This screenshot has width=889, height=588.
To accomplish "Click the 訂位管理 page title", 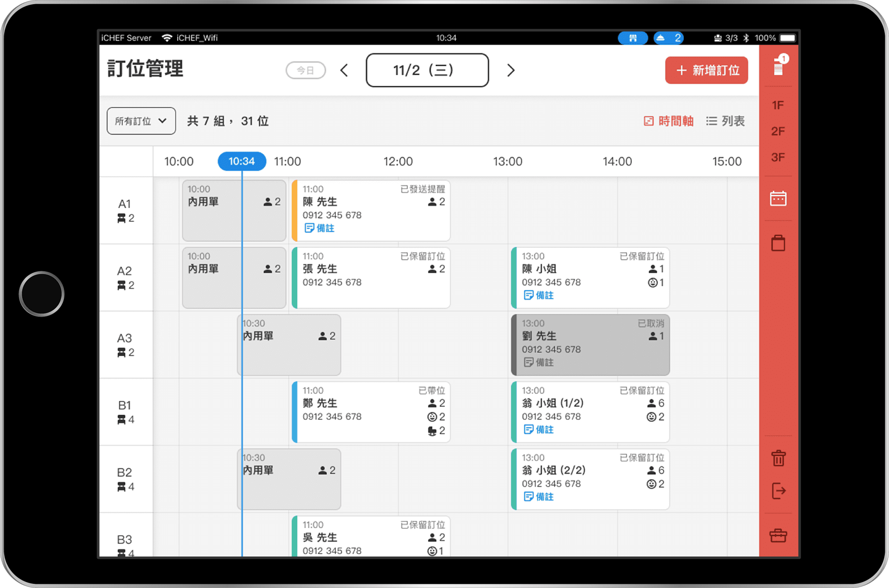I will (145, 69).
